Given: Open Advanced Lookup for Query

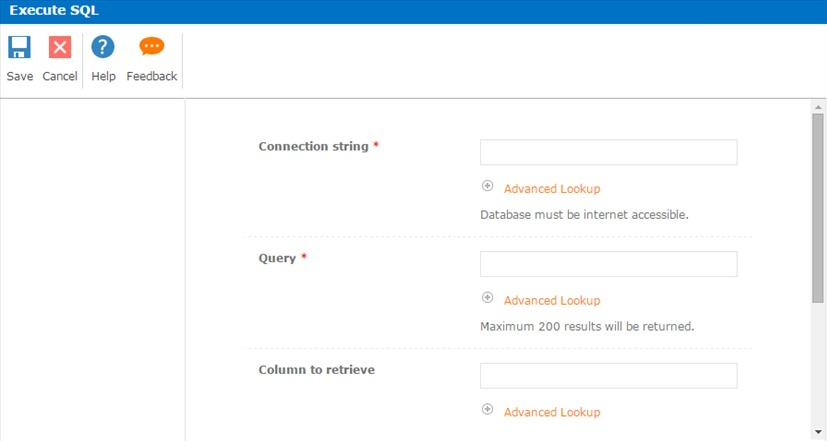Looking at the screenshot, I should tap(552, 301).
